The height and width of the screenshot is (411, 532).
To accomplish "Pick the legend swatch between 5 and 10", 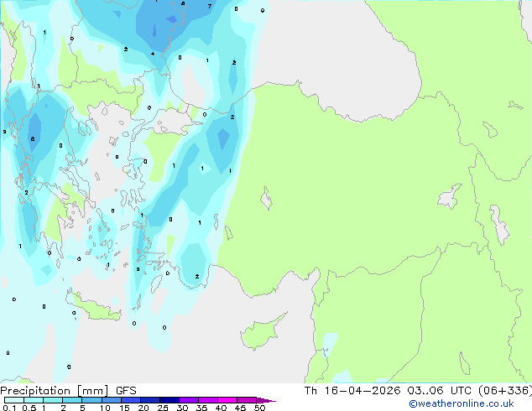I will tap(91, 400).
